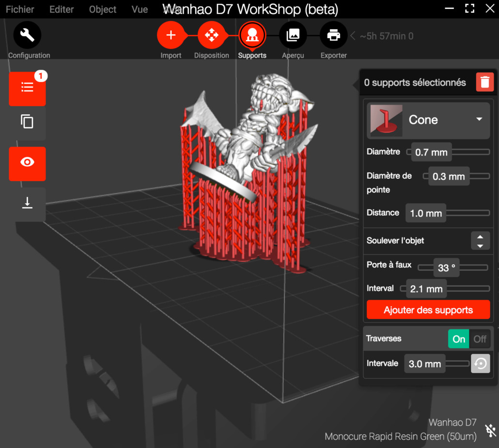Click the Wanhao D7 printer label
499x448 pixels.
(x=452, y=422)
